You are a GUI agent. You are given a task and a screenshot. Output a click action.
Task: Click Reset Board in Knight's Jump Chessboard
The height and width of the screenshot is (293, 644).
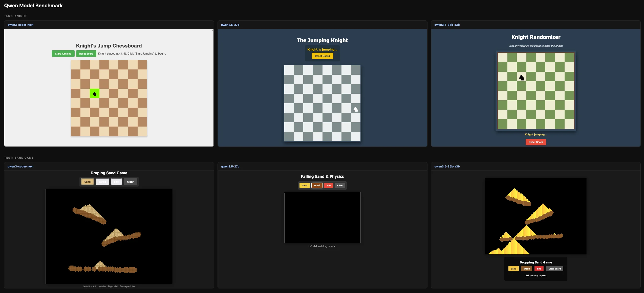[86, 54]
